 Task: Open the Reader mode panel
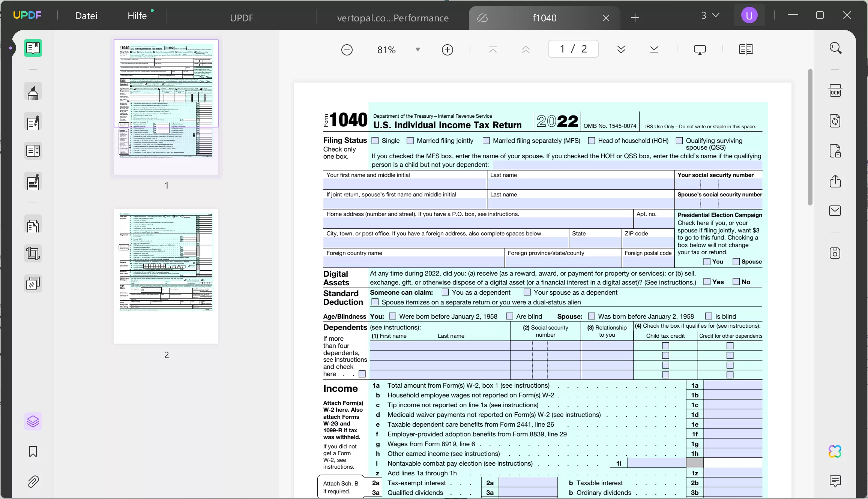(x=33, y=48)
